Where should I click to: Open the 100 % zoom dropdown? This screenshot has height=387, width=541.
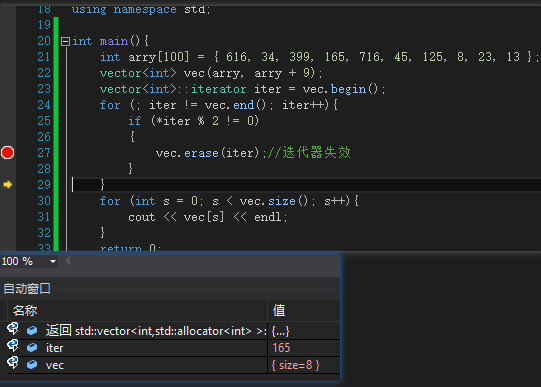pyautogui.click(x=53, y=261)
